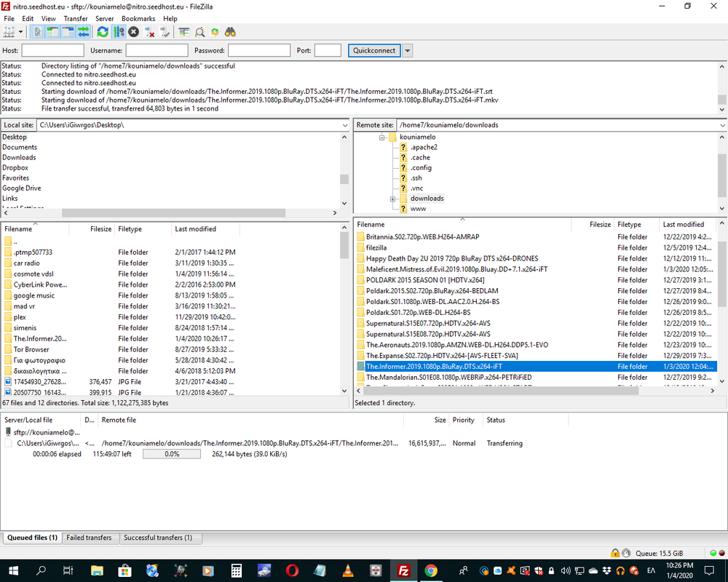Cancel current operation icon
The width and height of the screenshot is (728, 582).
pos(134,32)
